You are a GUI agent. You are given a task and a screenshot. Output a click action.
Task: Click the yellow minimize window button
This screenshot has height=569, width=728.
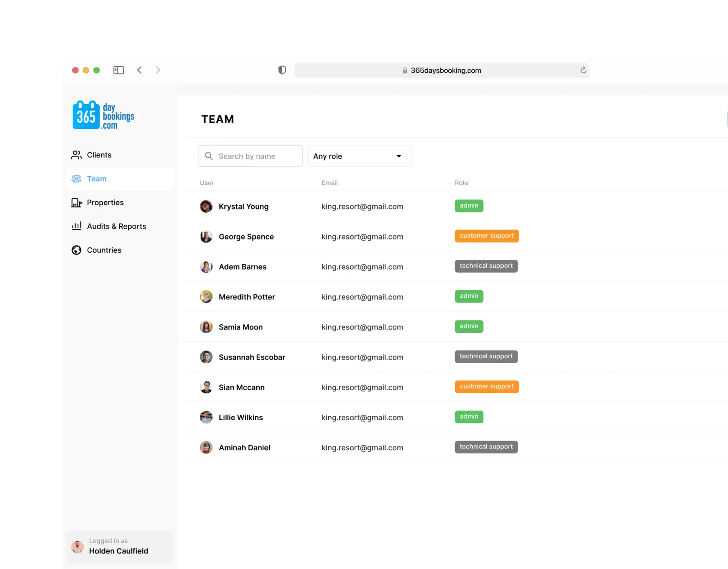(x=86, y=70)
